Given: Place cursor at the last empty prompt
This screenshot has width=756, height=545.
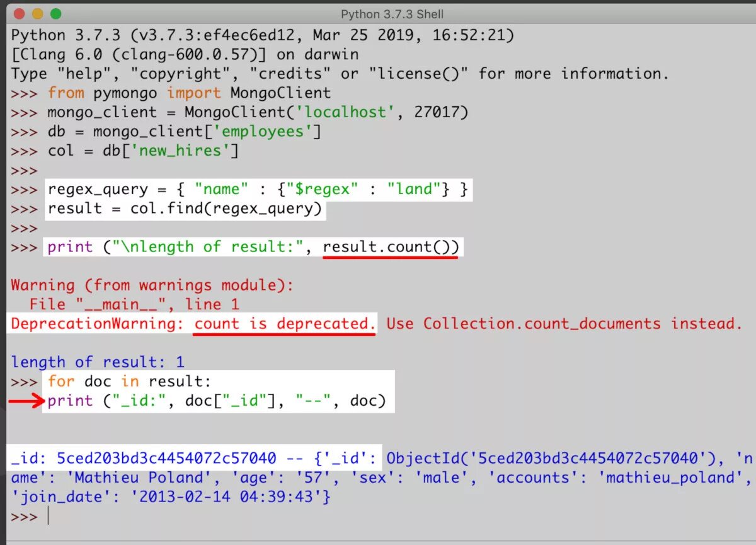Looking at the screenshot, I should pyautogui.click(x=48, y=517).
